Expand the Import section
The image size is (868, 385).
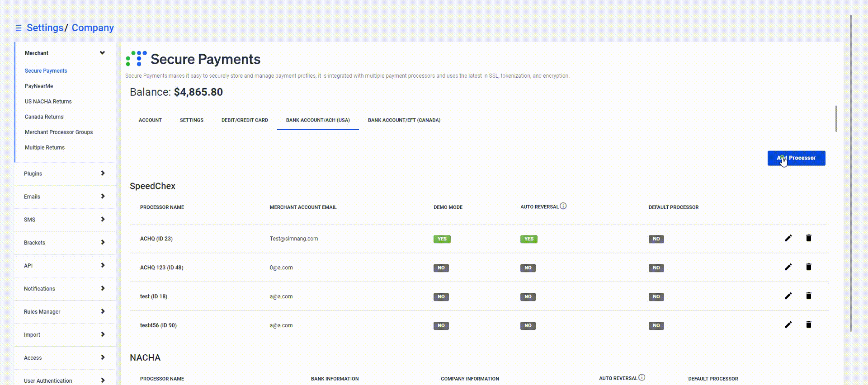click(x=103, y=335)
